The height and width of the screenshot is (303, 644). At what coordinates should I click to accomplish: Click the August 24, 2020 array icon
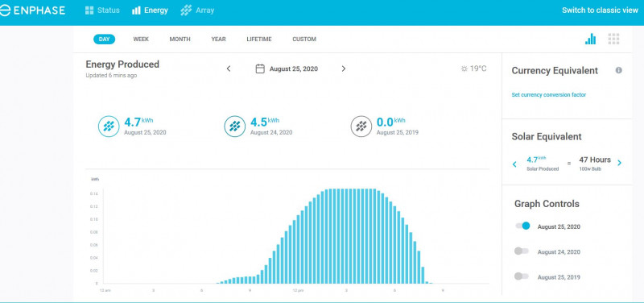(235, 127)
